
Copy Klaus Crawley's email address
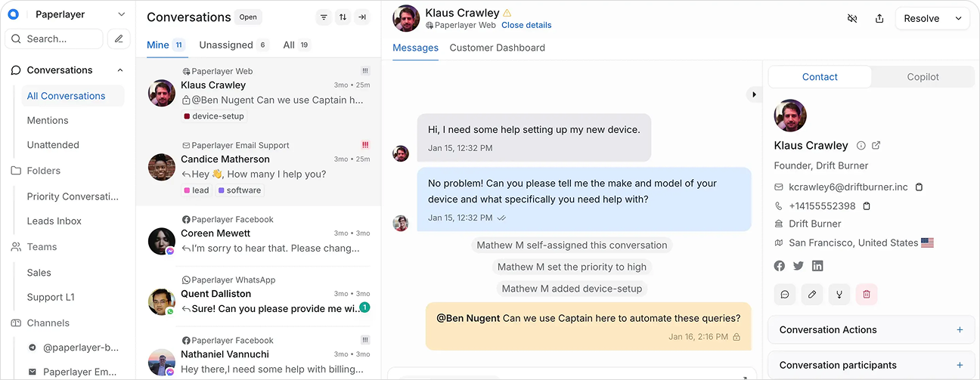tap(919, 187)
